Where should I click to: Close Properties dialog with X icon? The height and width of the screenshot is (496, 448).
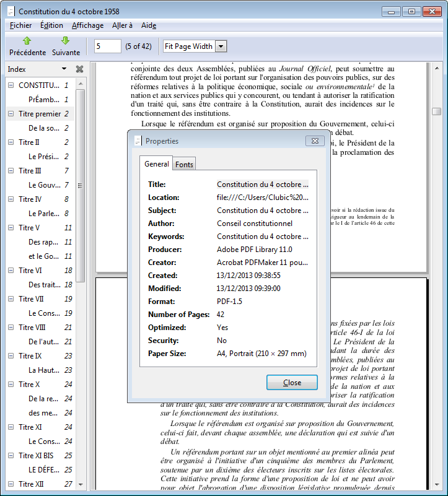(x=313, y=141)
